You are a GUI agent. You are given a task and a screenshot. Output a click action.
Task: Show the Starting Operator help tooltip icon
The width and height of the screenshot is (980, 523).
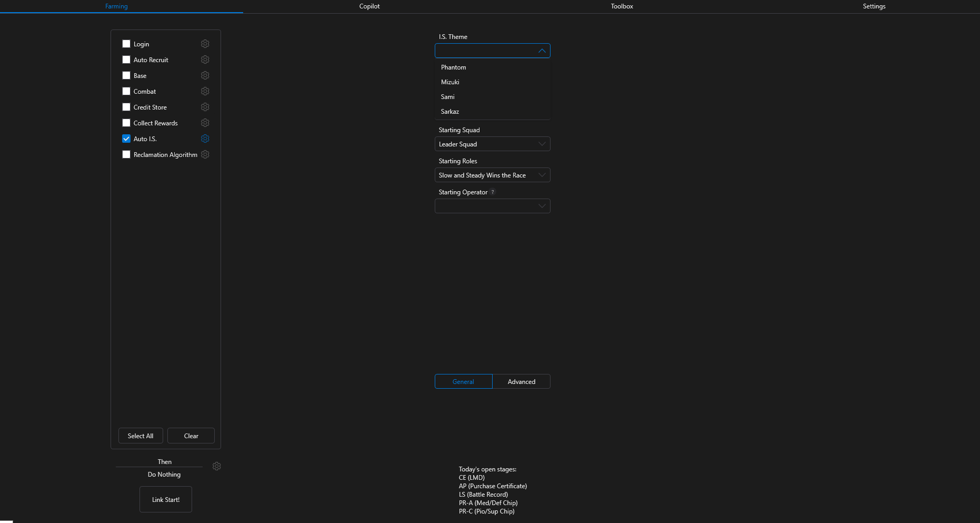(493, 192)
